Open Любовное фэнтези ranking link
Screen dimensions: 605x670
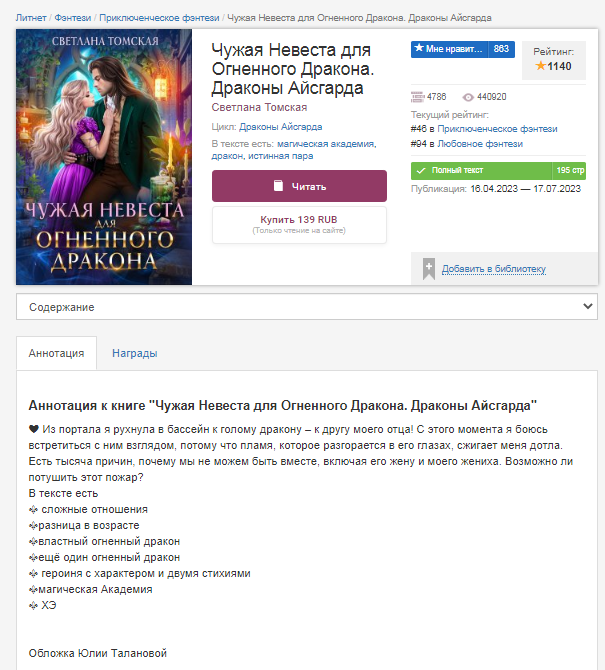click(x=480, y=144)
